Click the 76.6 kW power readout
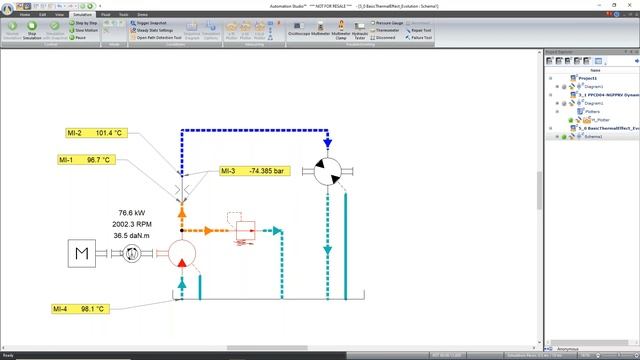Viewport: 640px width, 360px height. (x=132, y=213)
